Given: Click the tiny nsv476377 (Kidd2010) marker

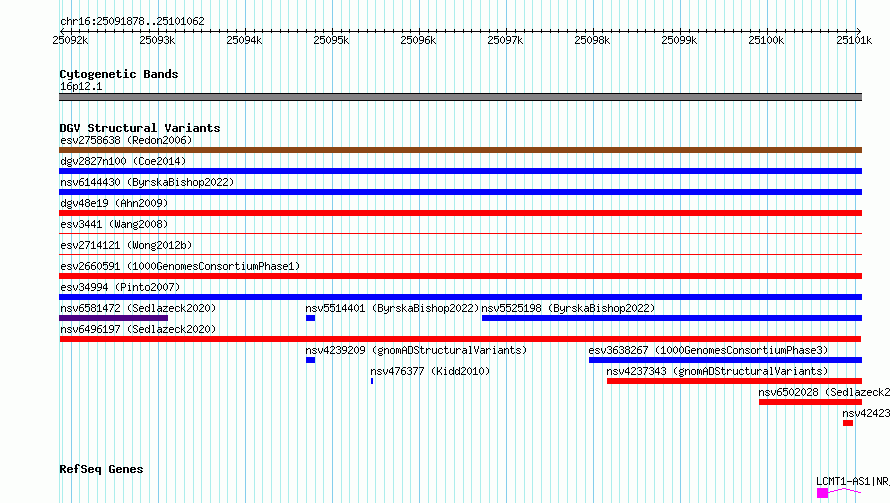Looking at the screenshot, I should click(x=372, y=381).
